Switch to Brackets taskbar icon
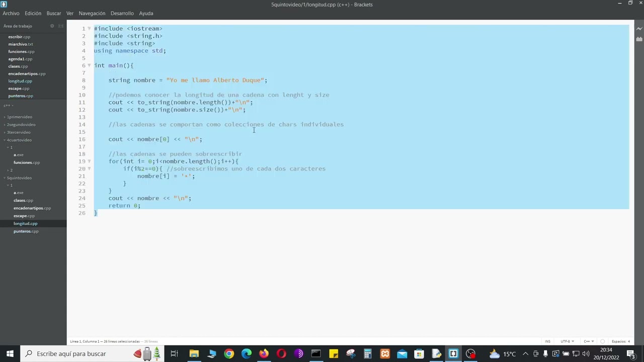 [453, 353]
